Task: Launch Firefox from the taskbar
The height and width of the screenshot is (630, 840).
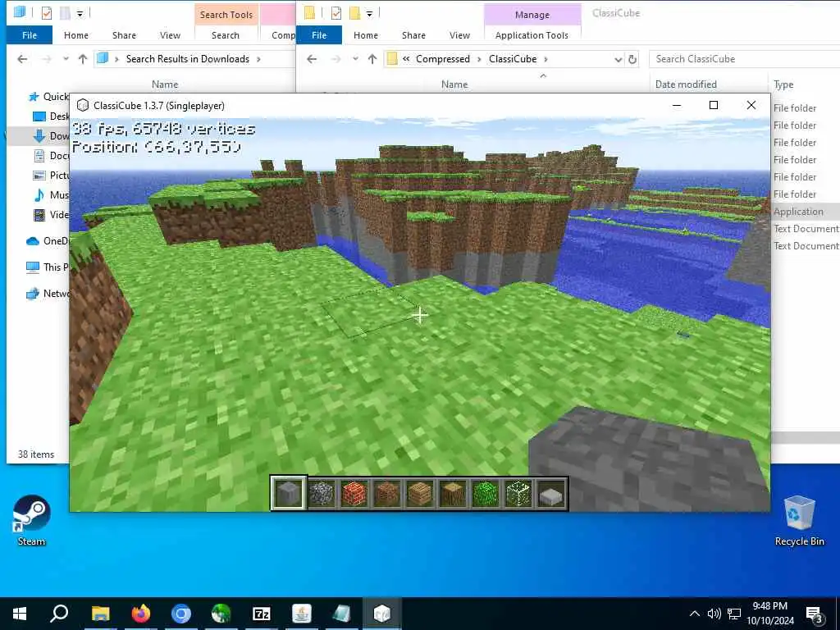Action: 141,614
